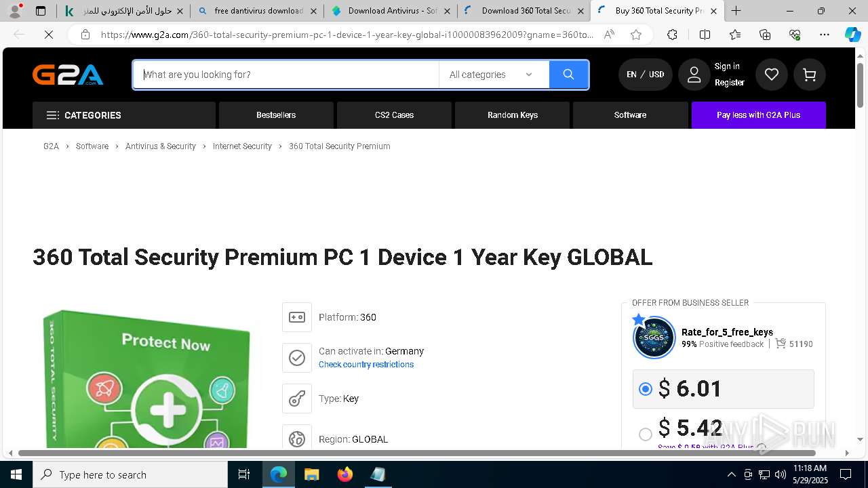This screenshot has height=488, width=868.
Task: Open Bestsellers menu item
Action: tap(276, 115)
